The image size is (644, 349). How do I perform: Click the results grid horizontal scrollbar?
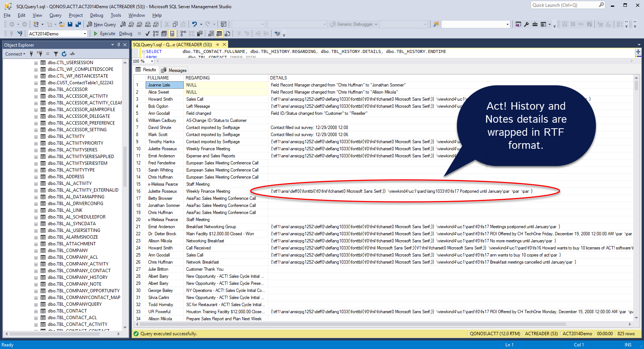click(384, 324)
